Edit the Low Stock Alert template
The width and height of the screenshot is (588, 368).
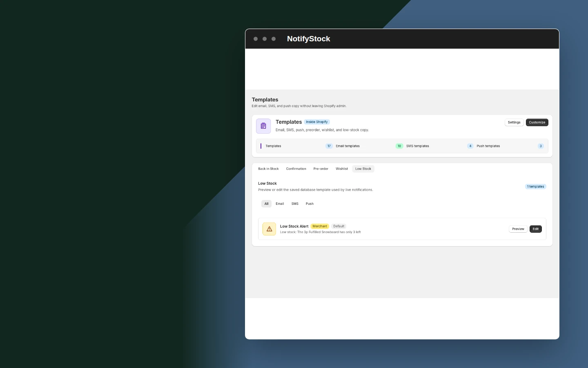pos(536,229)
